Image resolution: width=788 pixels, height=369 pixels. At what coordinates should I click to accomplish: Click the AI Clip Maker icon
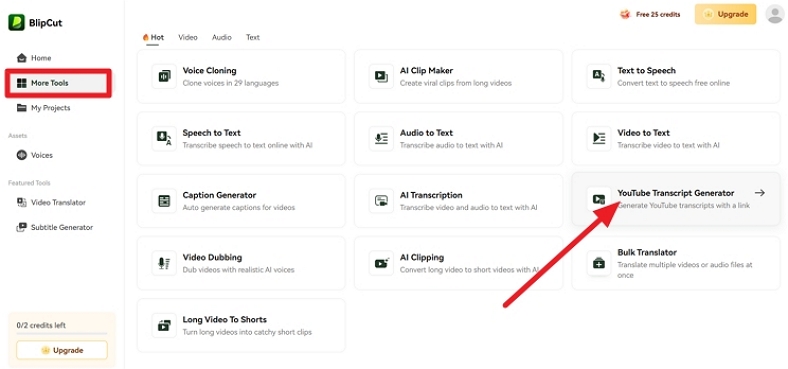pyautogui.click(x=381, y=76)
